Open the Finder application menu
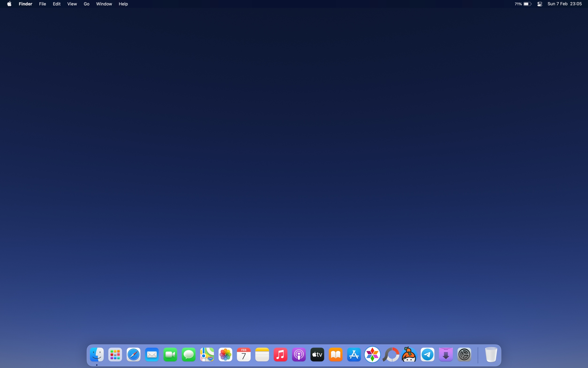Screen dimensions: 588x368 tap(26, 4)
